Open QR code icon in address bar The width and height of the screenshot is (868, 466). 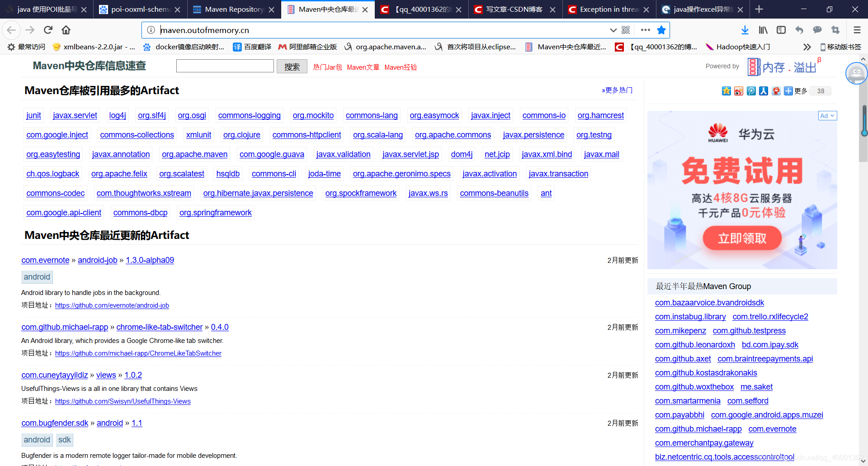(626, 30)
